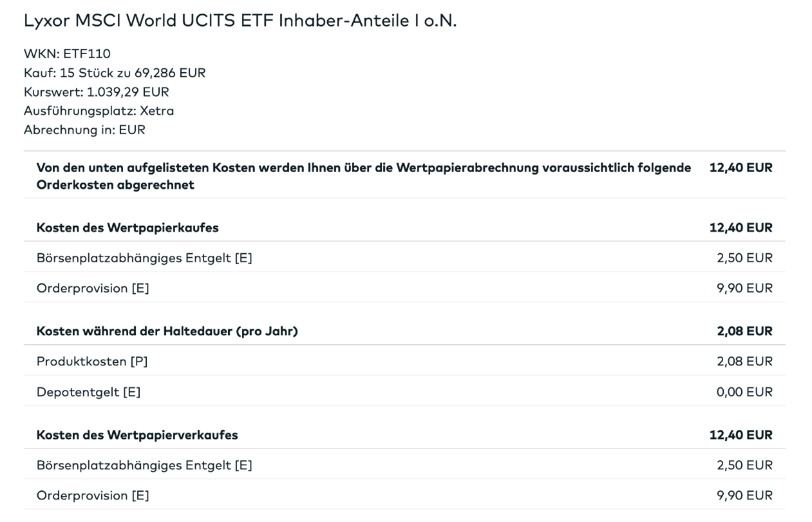
Task: Click the Kurswert: 1.039,29 EUR text
Action: pyautogui.click(x=97, y=92)
